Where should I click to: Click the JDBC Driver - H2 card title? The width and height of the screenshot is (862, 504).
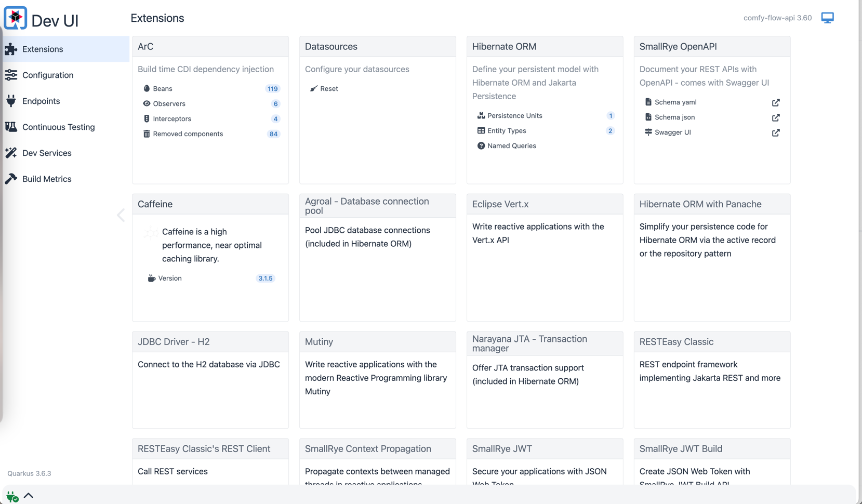(174, 342)
